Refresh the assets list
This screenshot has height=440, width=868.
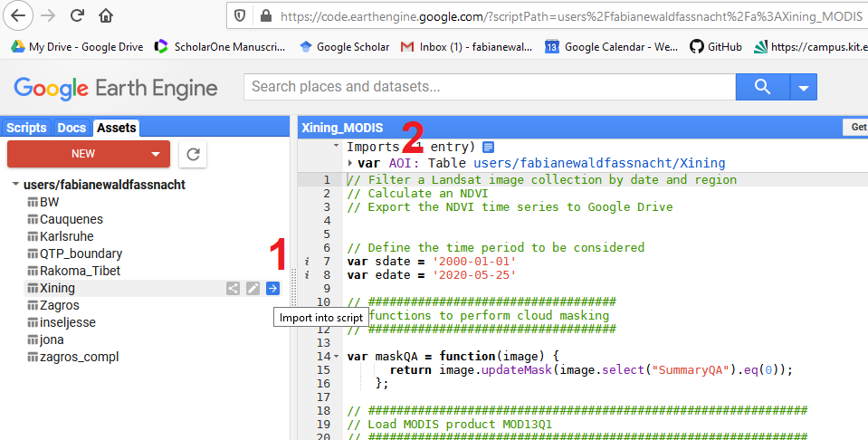193,154
